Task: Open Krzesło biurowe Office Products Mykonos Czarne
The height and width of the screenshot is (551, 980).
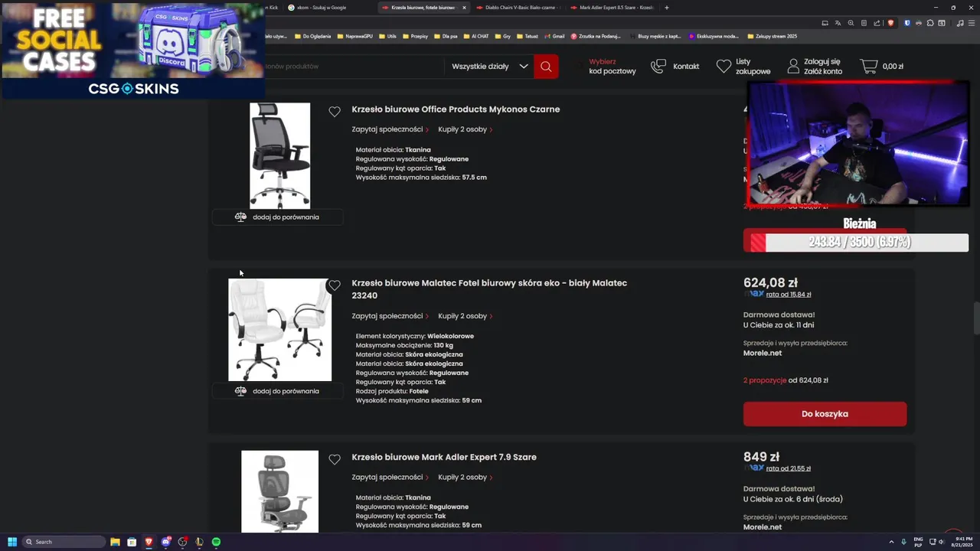Action: coord(456,109)
